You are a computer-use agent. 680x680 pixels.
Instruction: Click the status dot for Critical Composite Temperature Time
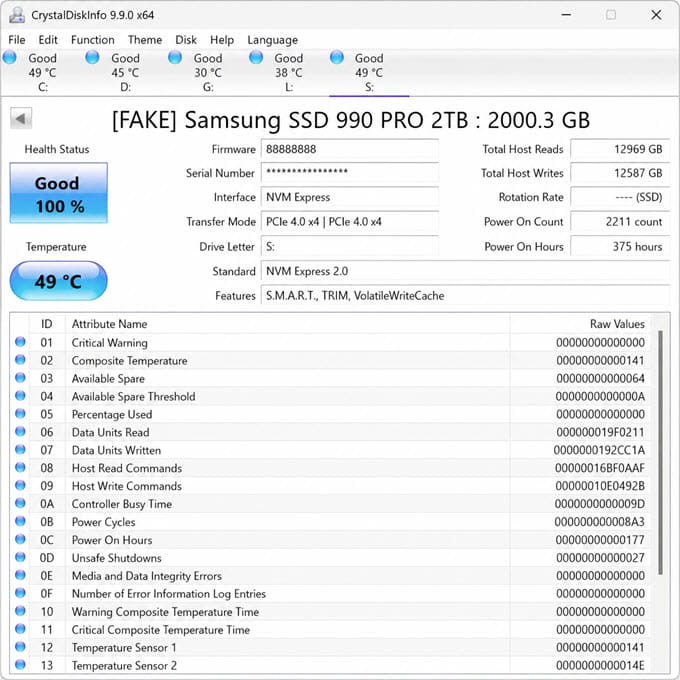click(x=20, y=628)
